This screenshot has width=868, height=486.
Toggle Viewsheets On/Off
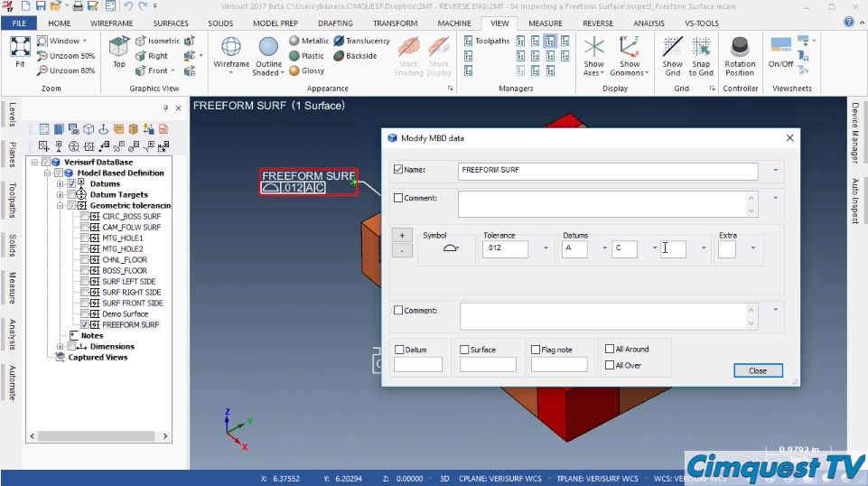[x=780, y=52]
